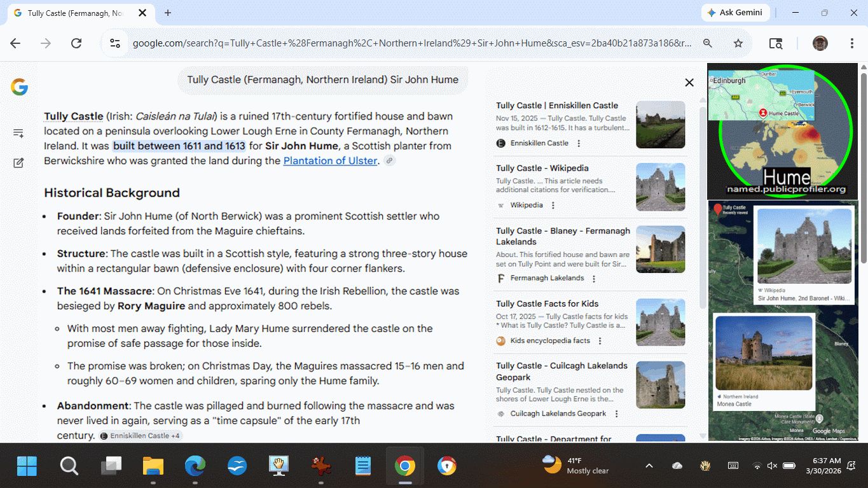Follow the Plantation of Ulster link
Image resolution: width=868 pixels, height=488 pixels.
pos(330,160)
